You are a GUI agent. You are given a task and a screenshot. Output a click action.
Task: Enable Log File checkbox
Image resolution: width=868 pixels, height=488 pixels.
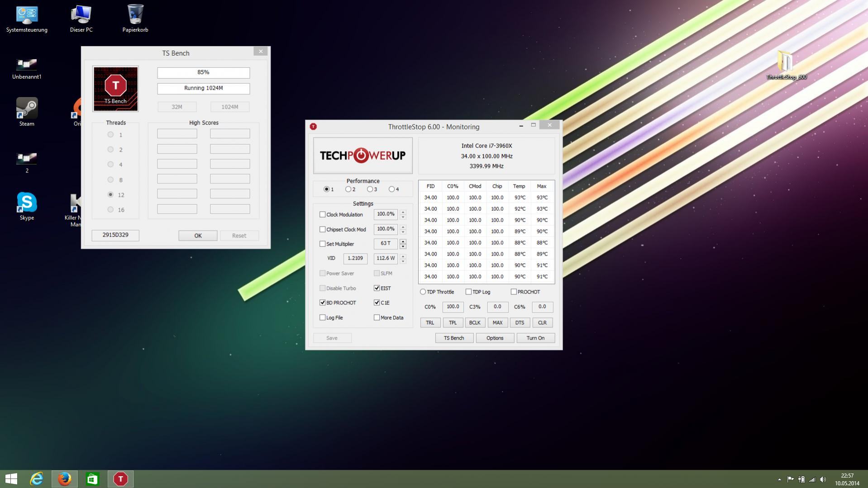click(x=323, y=317)
